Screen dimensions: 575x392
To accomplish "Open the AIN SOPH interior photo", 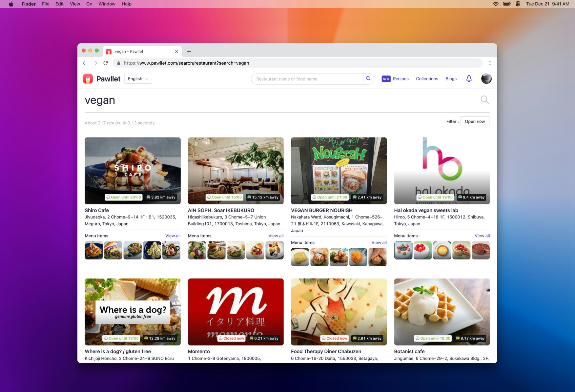I will click(236, 171).
